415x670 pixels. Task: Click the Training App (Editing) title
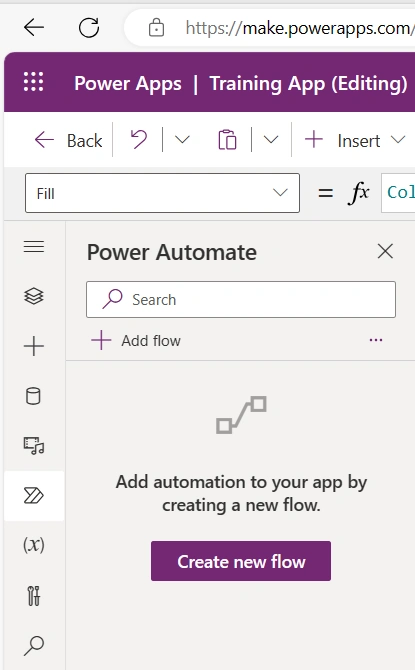(308, 83)
